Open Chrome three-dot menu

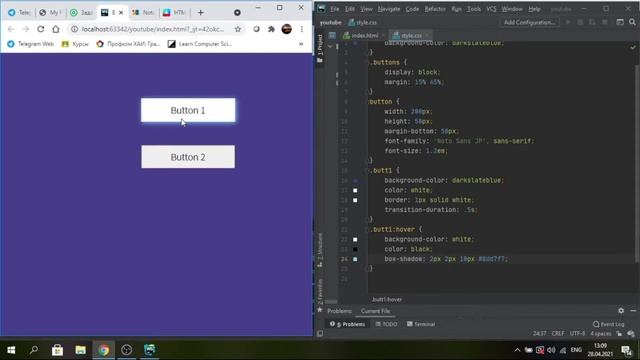[x=302, y=29]
